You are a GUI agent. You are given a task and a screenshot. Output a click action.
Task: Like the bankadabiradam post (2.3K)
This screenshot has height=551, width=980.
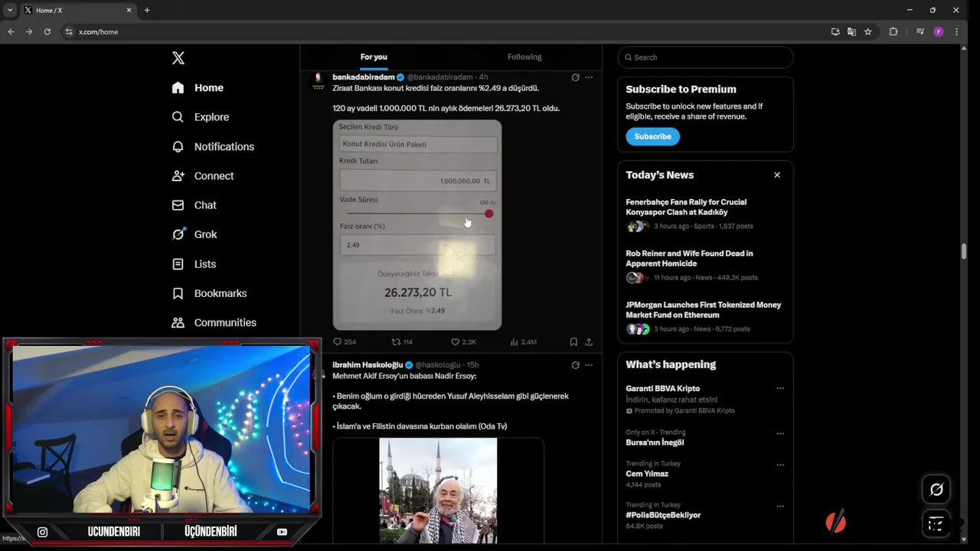463,342
